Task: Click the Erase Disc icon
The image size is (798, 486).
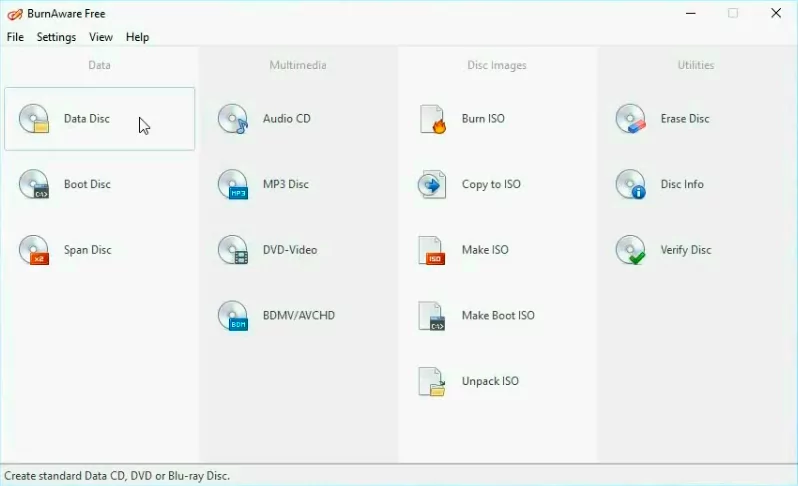Action: [x=631, y=119]
